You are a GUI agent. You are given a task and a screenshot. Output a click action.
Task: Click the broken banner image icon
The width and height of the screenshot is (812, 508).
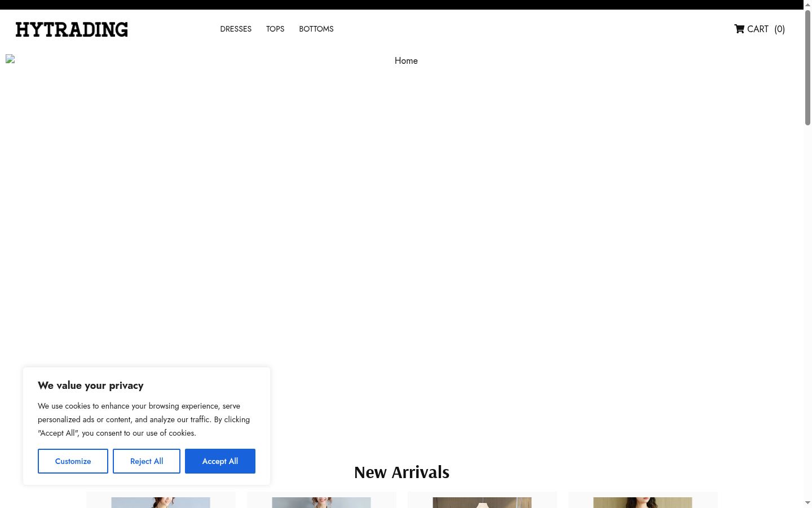pyautogui.click(x=10, y=59)
